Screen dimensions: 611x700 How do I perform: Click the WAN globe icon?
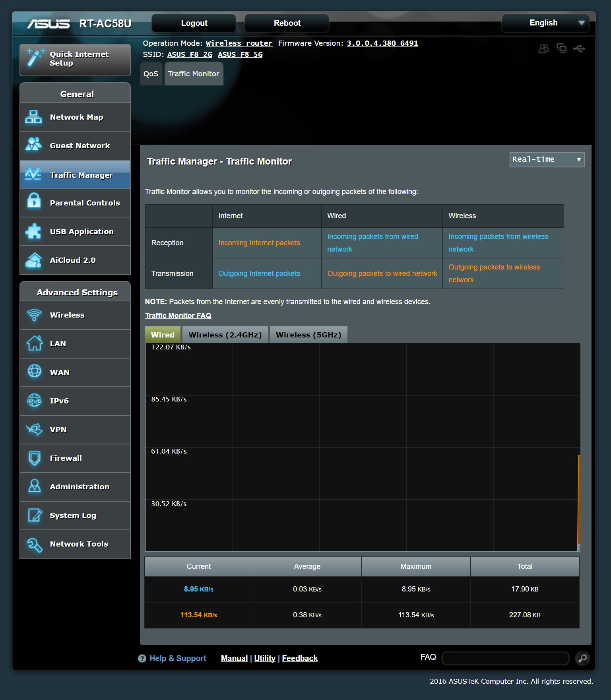point(35,371)
